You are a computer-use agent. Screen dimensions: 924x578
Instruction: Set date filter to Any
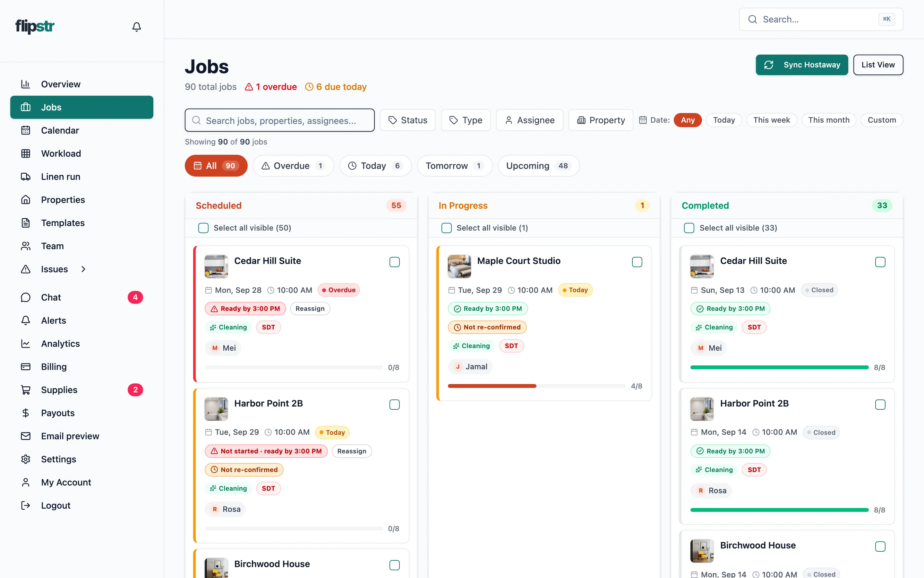pos(688,120)
